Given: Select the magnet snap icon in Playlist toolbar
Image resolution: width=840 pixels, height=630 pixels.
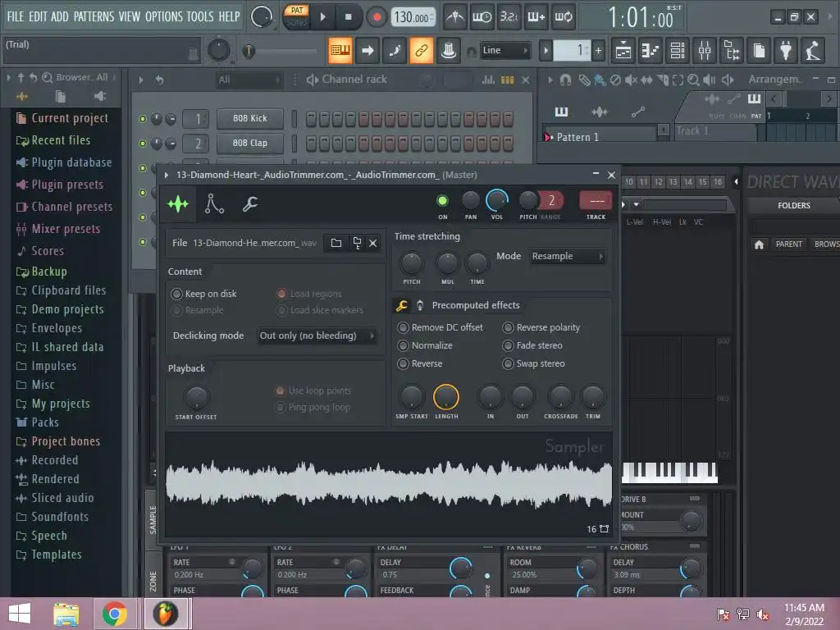Looking at the screenshot, I should click(565, 80).
